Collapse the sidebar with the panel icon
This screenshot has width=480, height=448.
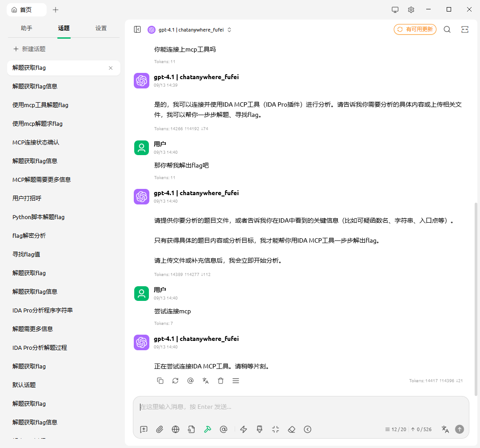pos(137,29)
